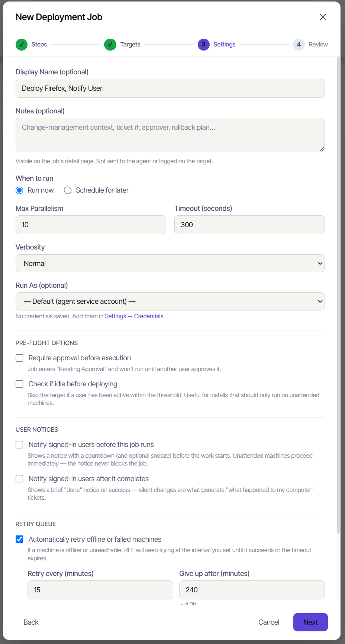The image size is (345, 644).
Task: Click the Retry every minutes field
Action: point(100,590)
